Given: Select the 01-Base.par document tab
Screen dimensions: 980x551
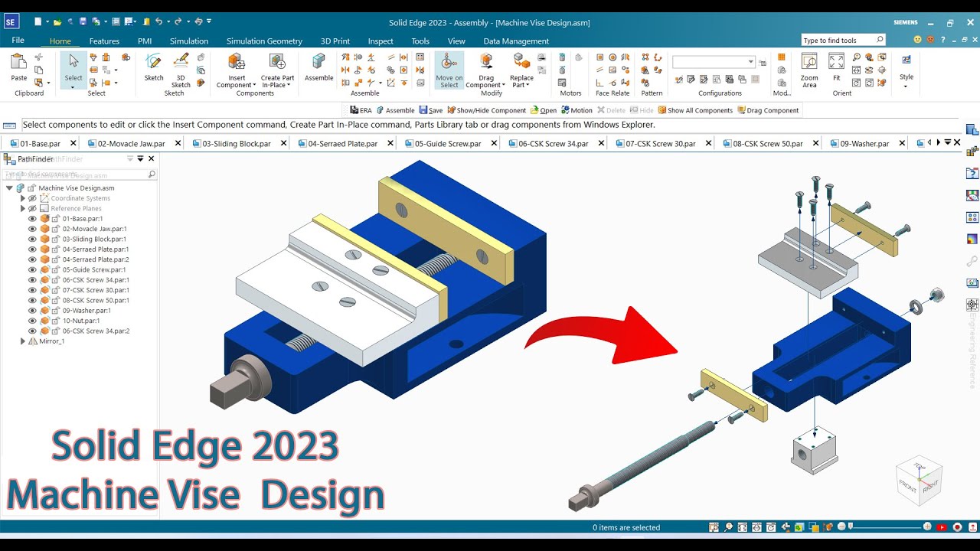Looking at the screenshot, I should 40,143.
